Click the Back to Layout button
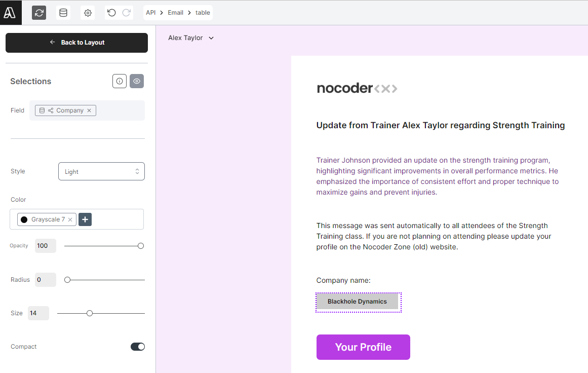588x373 pixels. [x=76, y=43]
